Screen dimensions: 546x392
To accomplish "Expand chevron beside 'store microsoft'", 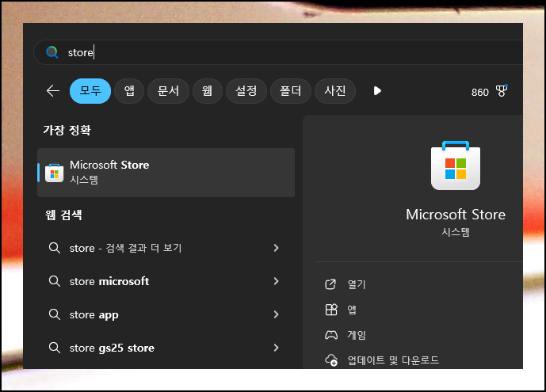I will click(x=276, y=281).
